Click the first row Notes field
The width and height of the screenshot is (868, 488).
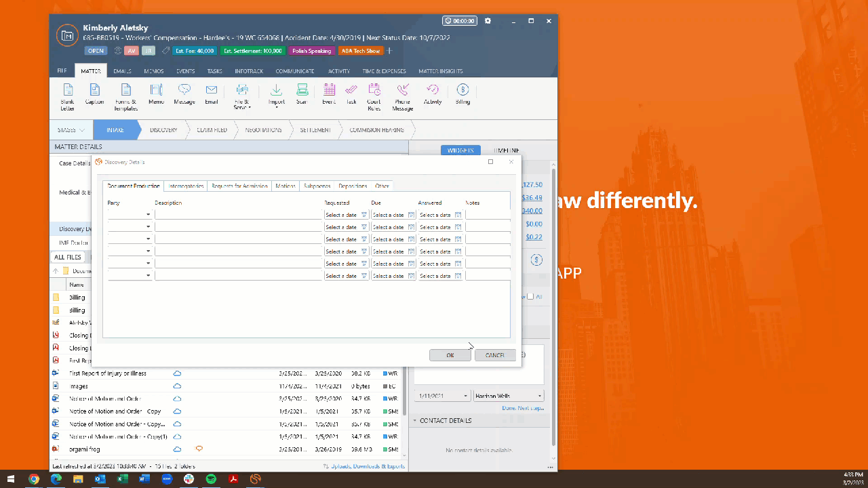click(x=488, y=215)
